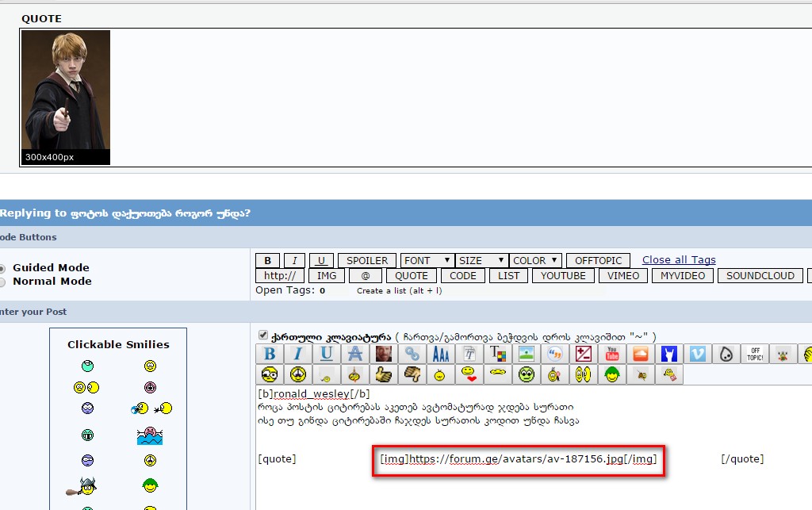Image resolution: width=812 pixels, height=510 pixels.
Task: Click the drowning smiley in blue water
Action: 150,435
